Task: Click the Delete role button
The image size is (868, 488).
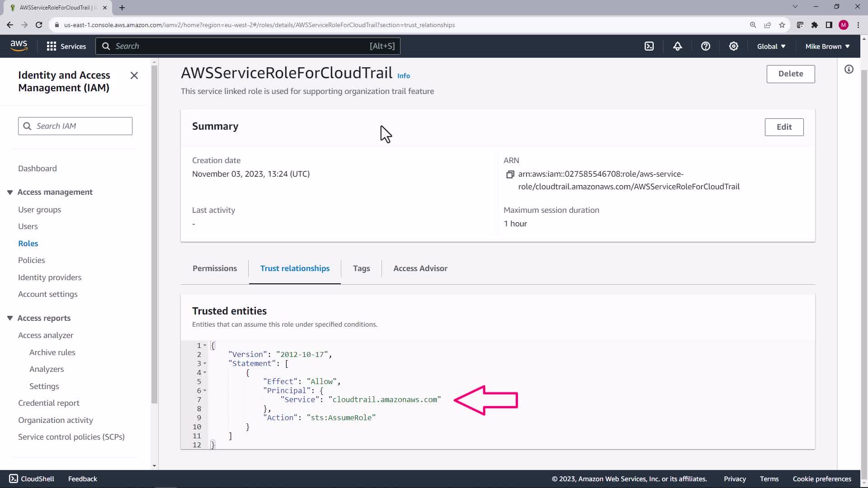Action: coord(790,74)
